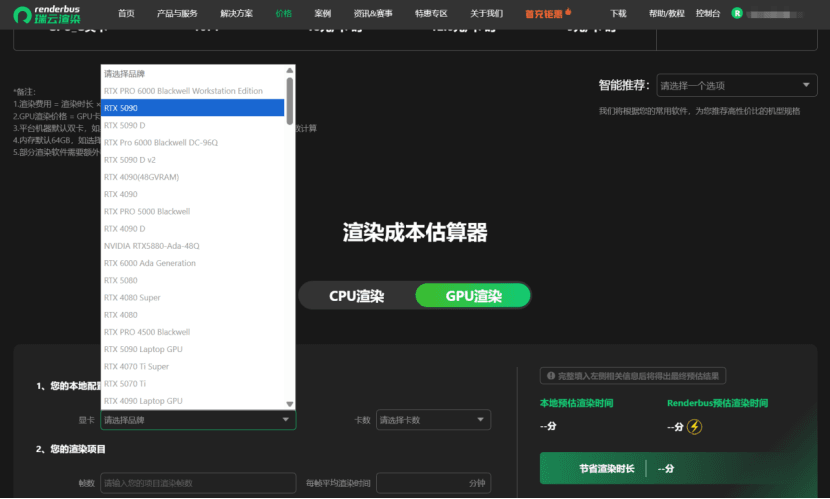Click 节省渲染时长 green bar
Image resolution: width=830 pixels, height=499 pixels.
679,468
